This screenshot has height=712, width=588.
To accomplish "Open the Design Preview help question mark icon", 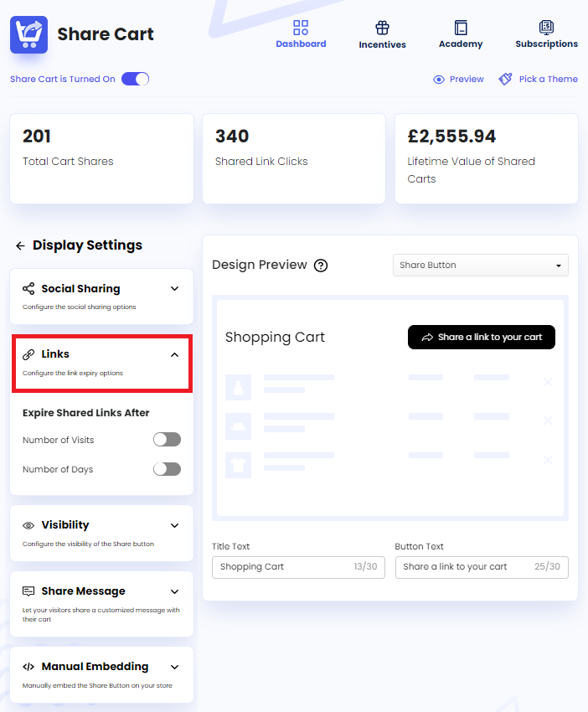I will [x=320, y=266].
